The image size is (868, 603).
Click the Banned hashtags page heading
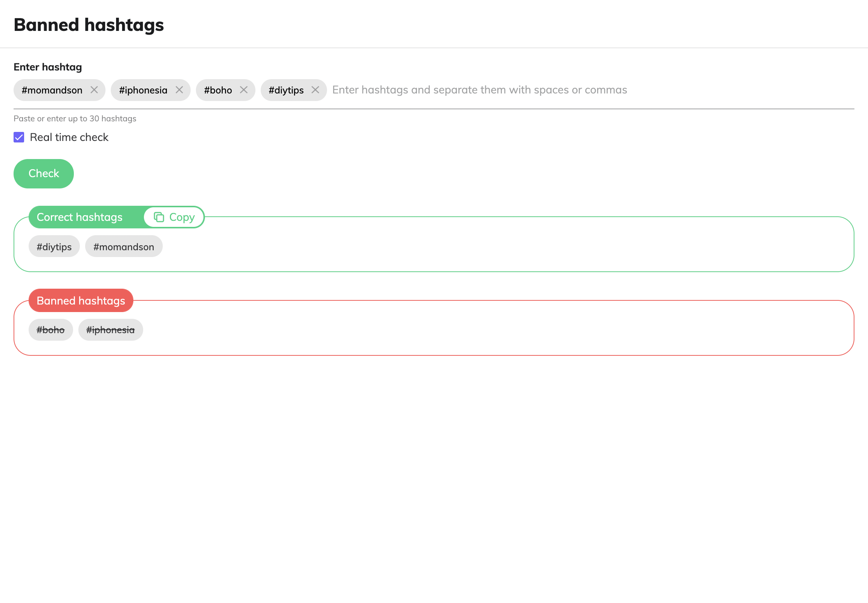coord(89,25)
